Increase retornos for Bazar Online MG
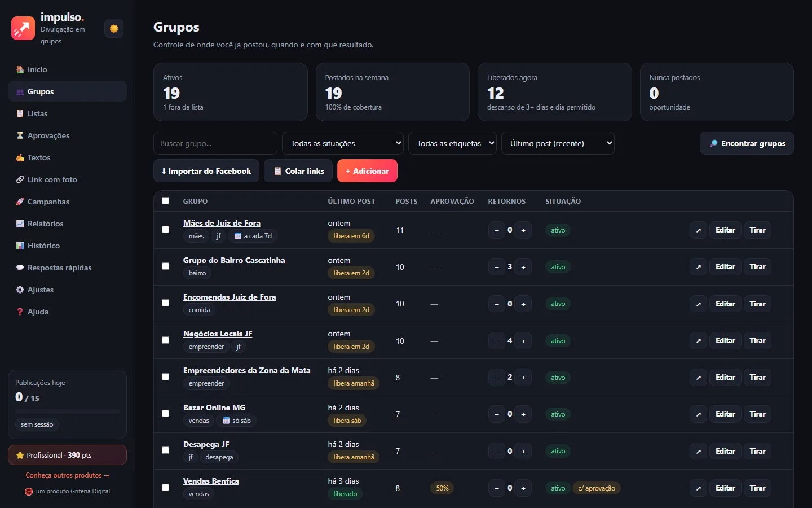 523,414
